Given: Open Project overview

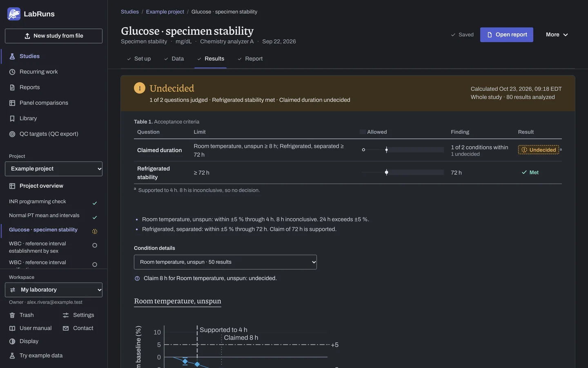Looking at the screenshot, I should click(41, 186).
